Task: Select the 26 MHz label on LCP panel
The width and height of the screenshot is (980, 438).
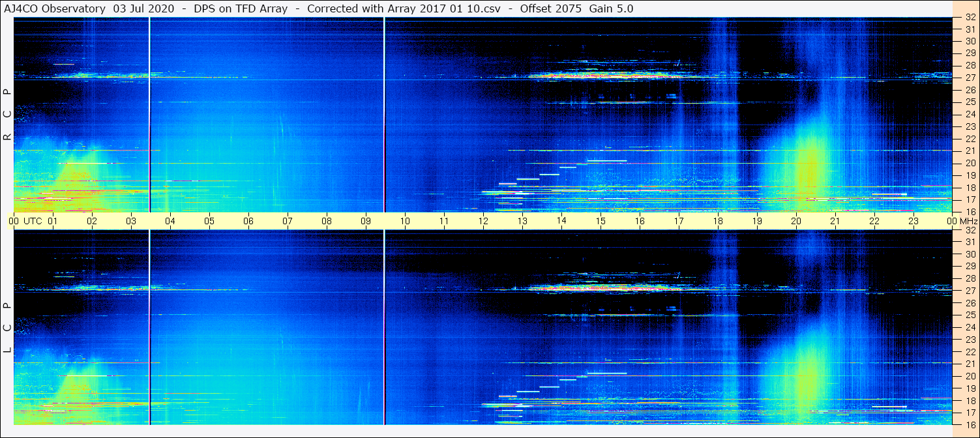Action: pyautogui.click(x=970, y=303)
